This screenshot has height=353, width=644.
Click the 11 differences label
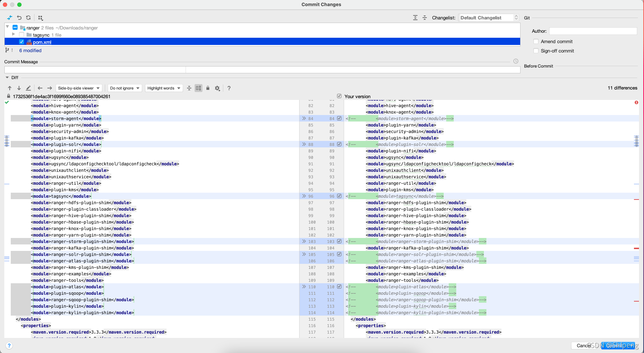pos(622,88)
